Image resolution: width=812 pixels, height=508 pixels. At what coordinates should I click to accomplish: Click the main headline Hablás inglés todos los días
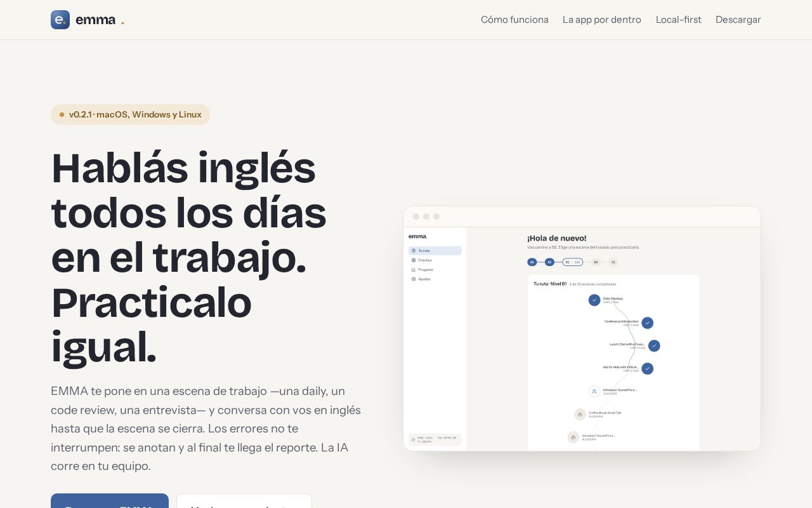189,257
